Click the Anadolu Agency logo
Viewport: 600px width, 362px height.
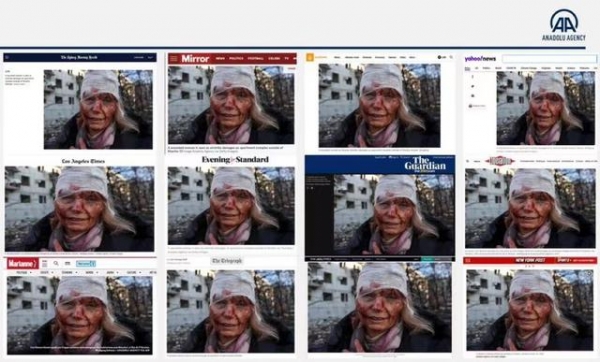[x=564, y=25]
